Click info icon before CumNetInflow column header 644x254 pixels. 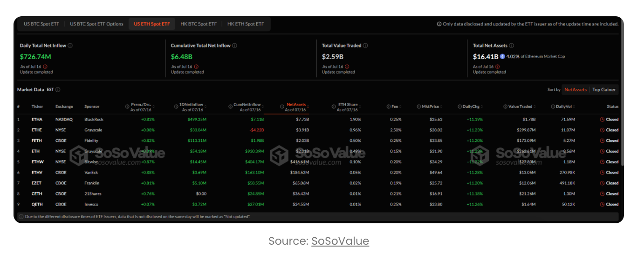[x=230, y=107]
